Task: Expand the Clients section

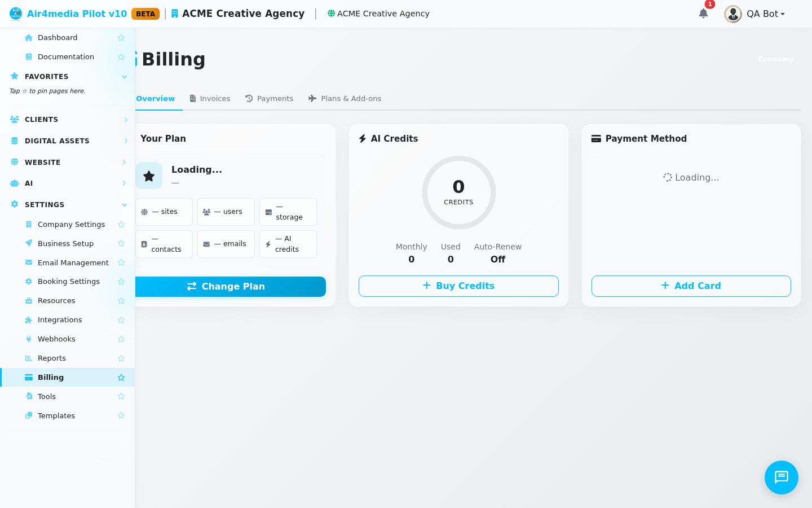Action: [x=68, y=120]
